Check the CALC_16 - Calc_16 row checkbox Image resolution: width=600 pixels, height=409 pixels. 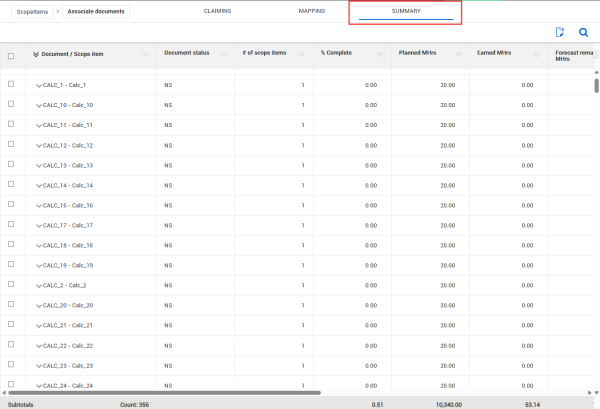[x=11, y=204]
